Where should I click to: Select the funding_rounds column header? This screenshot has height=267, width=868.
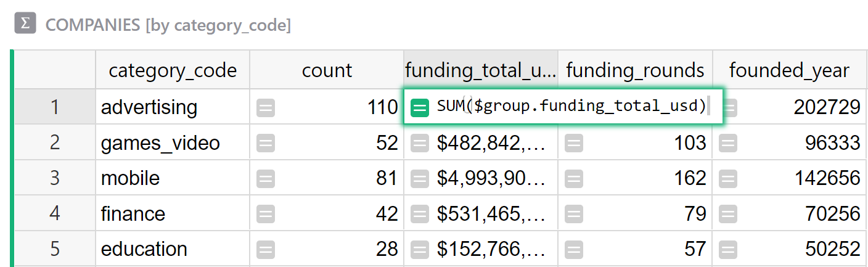pyautogui.click(x=635, y=70)
